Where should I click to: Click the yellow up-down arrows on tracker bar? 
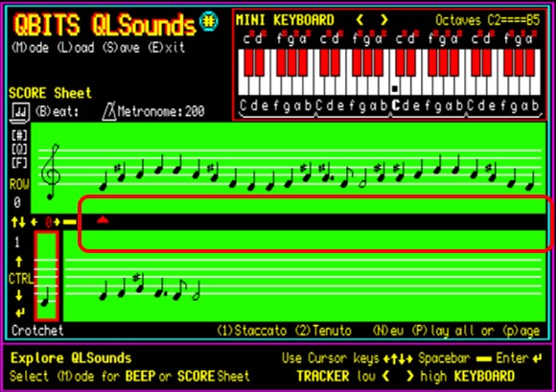pos(18,222)
